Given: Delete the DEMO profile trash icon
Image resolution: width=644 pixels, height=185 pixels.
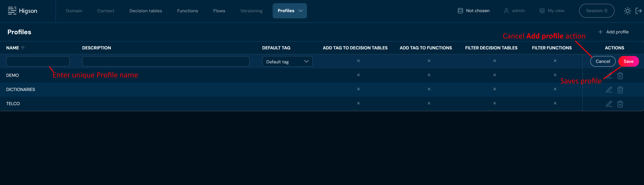Looking at the screenshot, I should [620, 76].
